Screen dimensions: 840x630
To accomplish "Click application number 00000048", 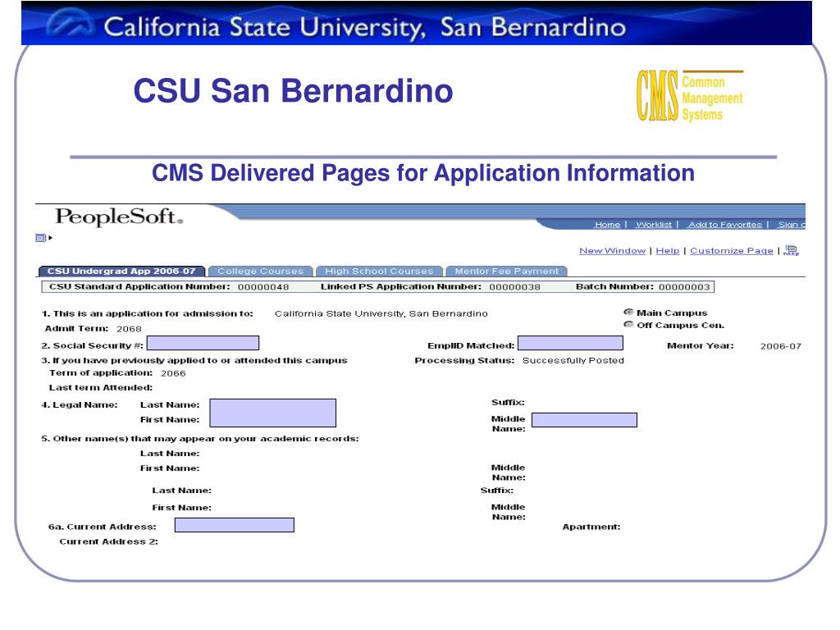I will pyautogui.click(x=263, y=287).
